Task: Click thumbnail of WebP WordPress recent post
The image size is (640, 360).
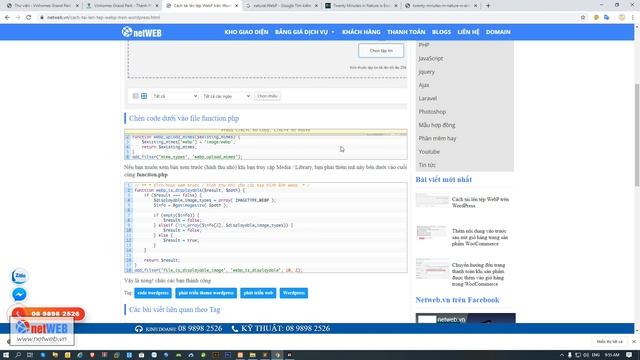Action: point(432,200)
